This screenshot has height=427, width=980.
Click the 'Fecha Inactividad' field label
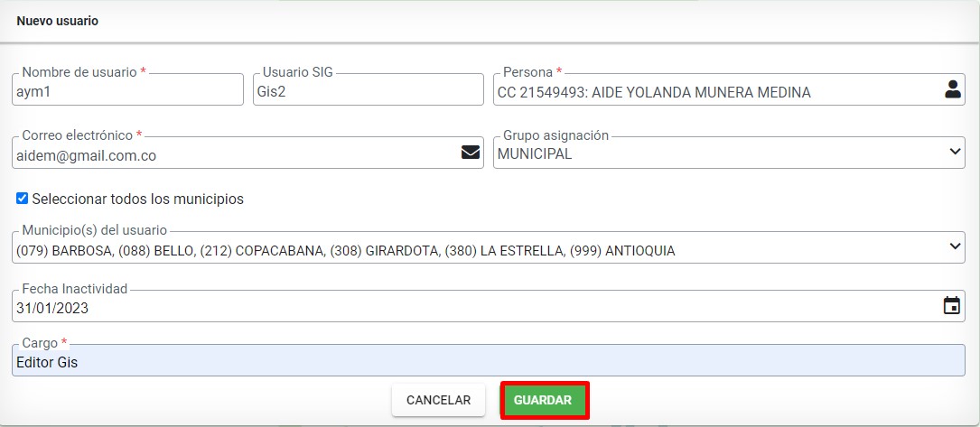click(x=74, y=289)
